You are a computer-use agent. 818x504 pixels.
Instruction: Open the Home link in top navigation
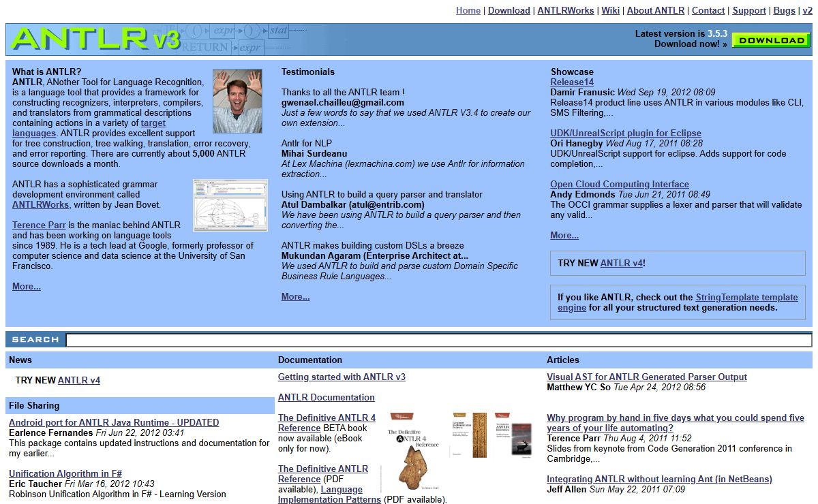point(468,10)
